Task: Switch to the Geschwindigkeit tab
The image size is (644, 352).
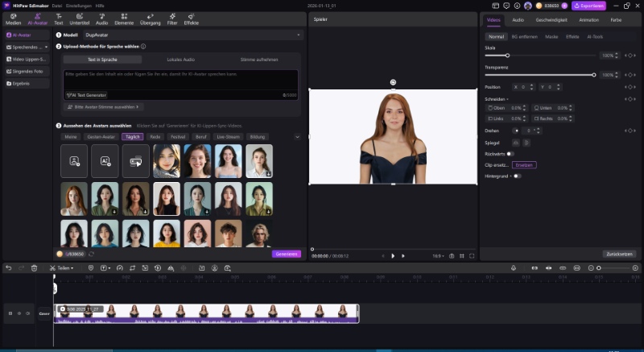Action: click(551, 19)
